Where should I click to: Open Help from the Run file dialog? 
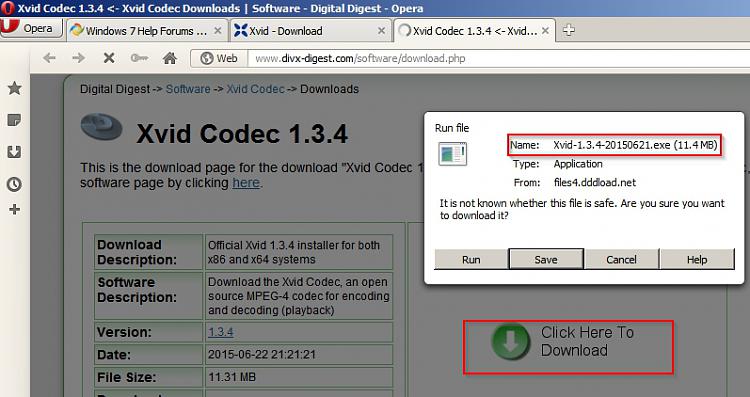tap(697, 259)
